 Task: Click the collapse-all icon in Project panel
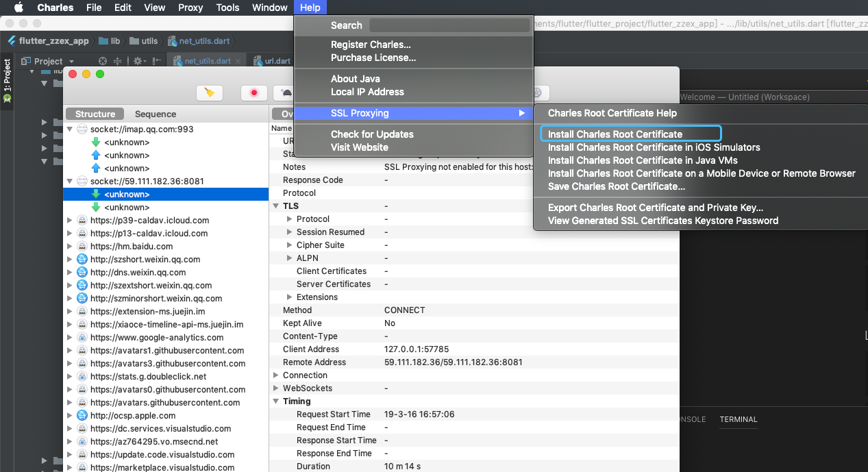click(116, 61)
